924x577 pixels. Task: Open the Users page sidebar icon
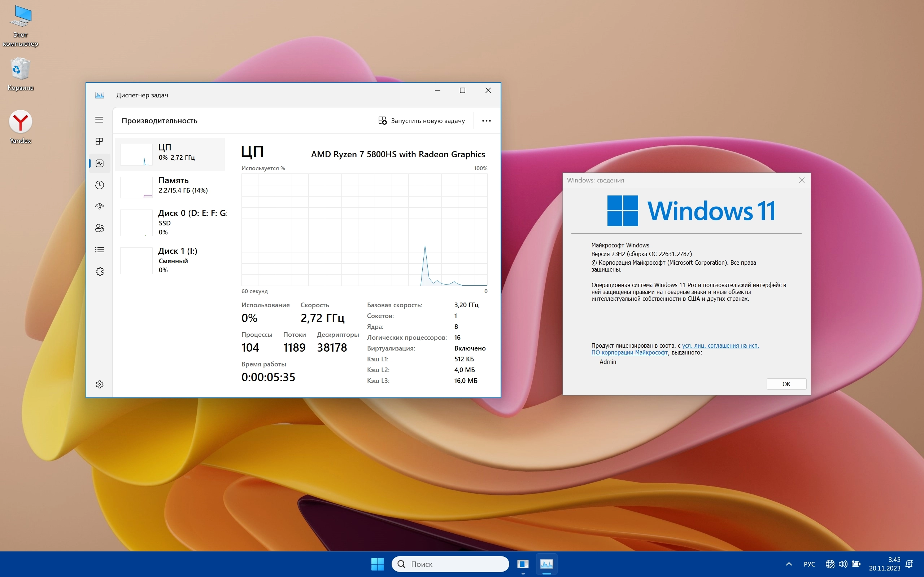coord(99,228)
